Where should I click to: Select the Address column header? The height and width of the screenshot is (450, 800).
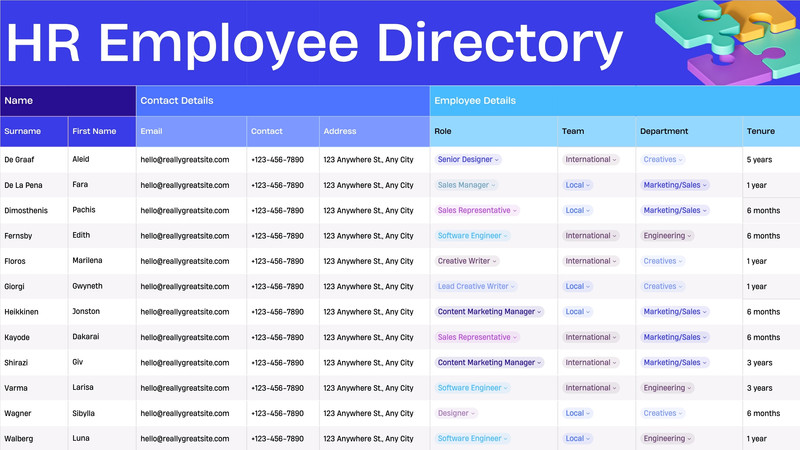375,132
